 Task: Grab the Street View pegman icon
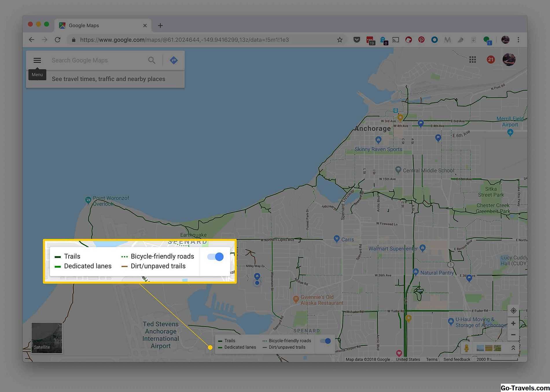point(466,348)
